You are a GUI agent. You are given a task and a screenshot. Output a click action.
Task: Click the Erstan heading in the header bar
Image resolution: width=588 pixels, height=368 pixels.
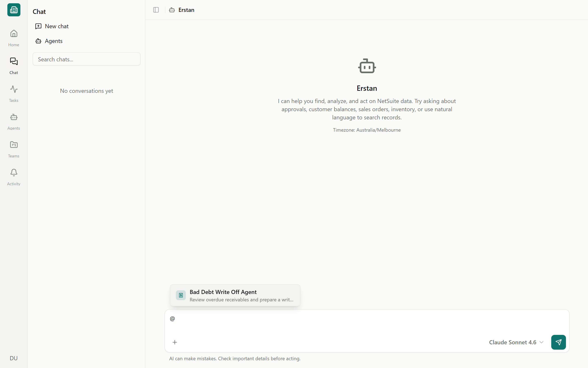(186, 10)
